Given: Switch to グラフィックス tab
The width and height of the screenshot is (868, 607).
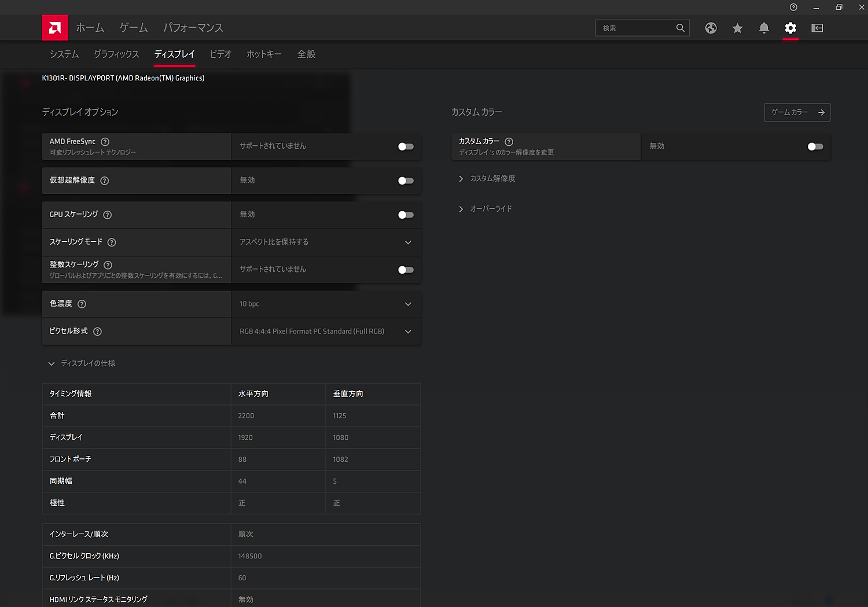Looking at the screenshot, I should [x=116, y=54].
